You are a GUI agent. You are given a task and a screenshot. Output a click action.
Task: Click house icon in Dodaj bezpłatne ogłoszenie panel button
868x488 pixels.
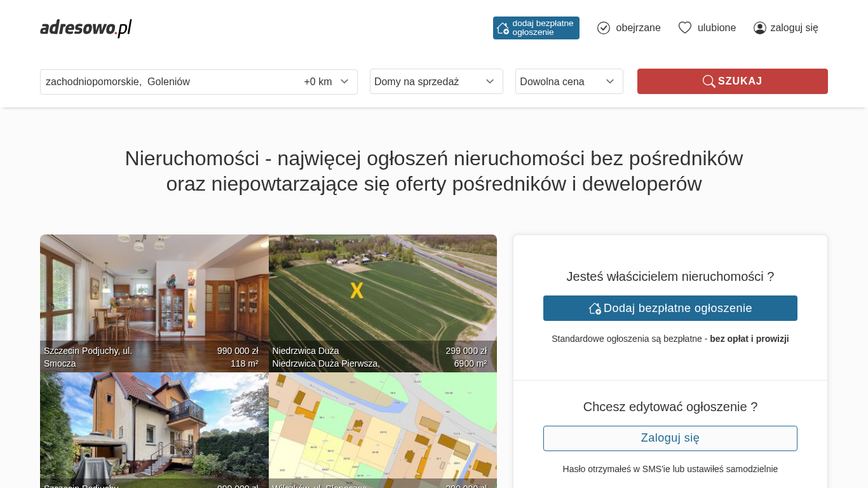[x=595, y=308]
